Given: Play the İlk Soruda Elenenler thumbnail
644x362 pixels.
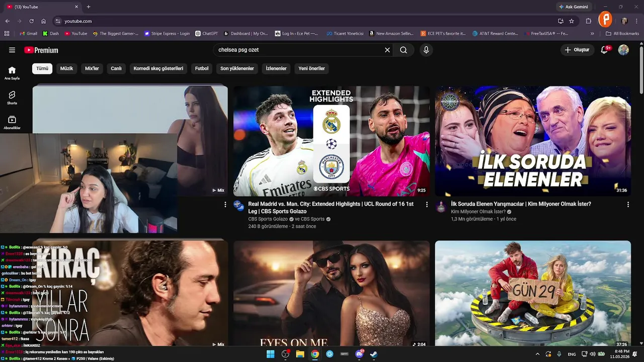Looking at the screenshot, I should [x=533, y=141].
